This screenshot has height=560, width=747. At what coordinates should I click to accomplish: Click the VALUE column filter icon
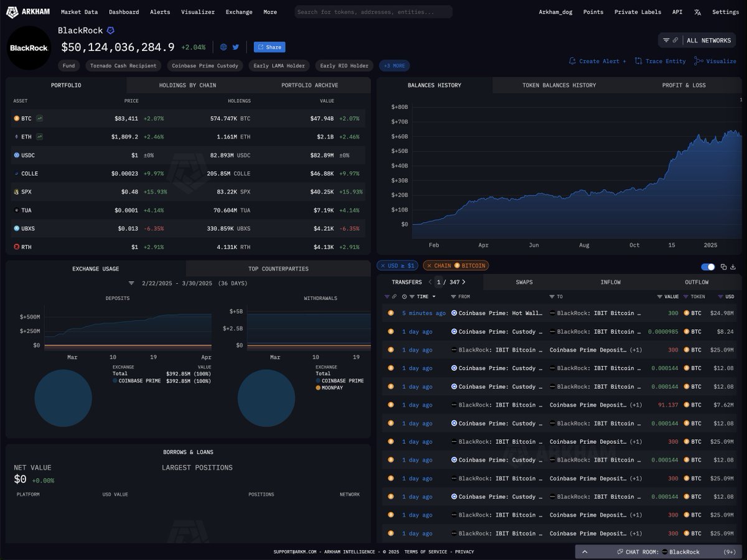click(x=660, y=297)
